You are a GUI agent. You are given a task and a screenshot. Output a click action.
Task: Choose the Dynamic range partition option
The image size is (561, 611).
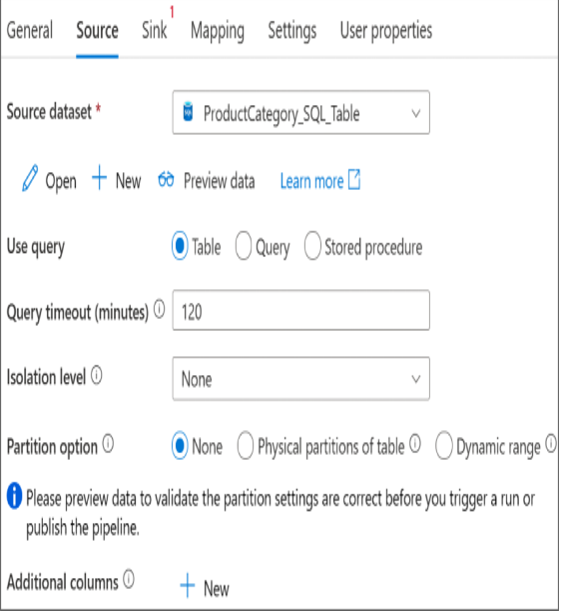pyautogui.click(x=444, y=445)
